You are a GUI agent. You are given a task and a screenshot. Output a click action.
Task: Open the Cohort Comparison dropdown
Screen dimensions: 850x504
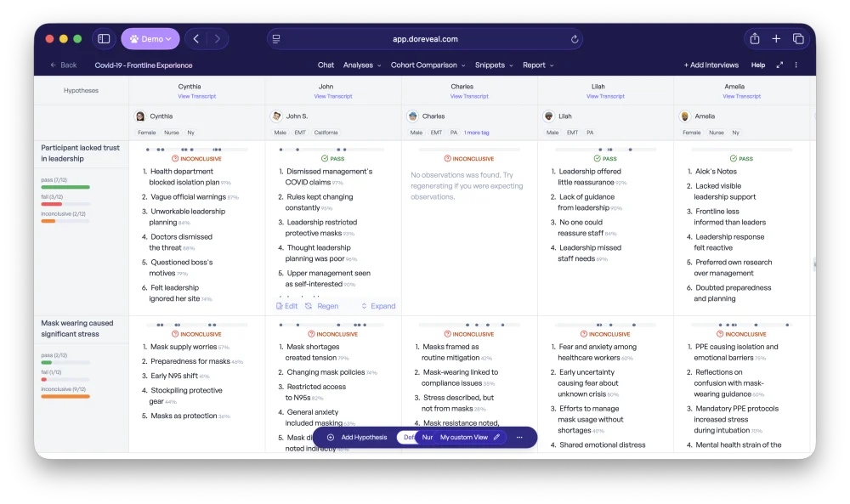(428, 65)
